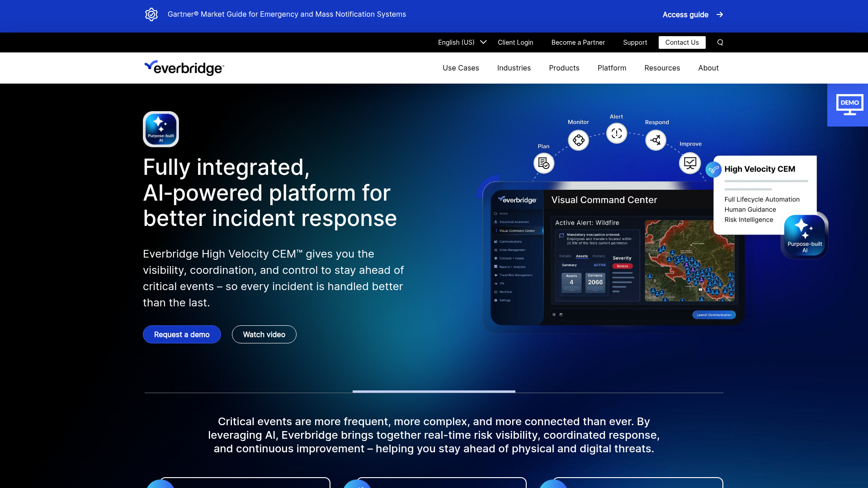Open the Resources menu

662,68
